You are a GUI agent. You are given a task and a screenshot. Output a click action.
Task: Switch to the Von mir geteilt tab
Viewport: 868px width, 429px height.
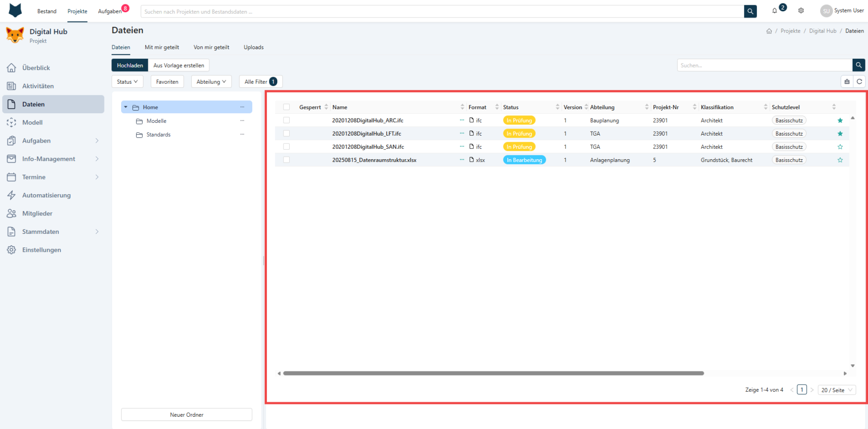(x=212, y=47)
